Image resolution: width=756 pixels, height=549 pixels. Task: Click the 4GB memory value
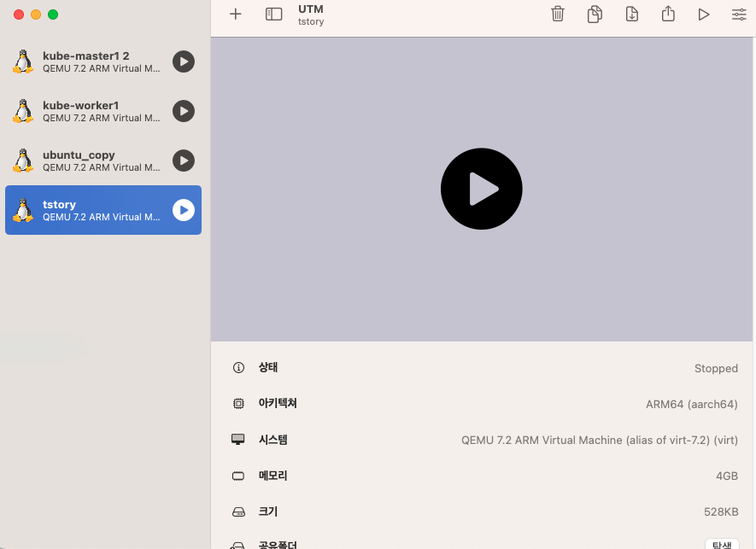point(727,476)
